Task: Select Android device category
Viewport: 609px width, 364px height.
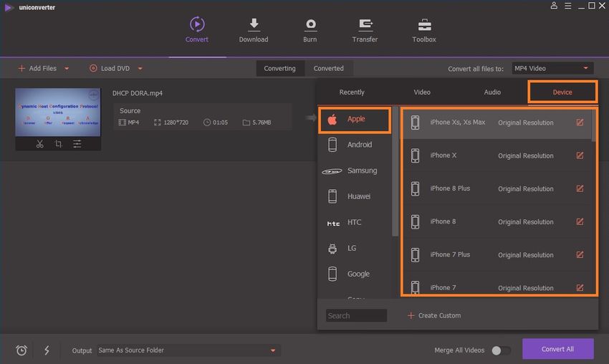Action: 355,145
